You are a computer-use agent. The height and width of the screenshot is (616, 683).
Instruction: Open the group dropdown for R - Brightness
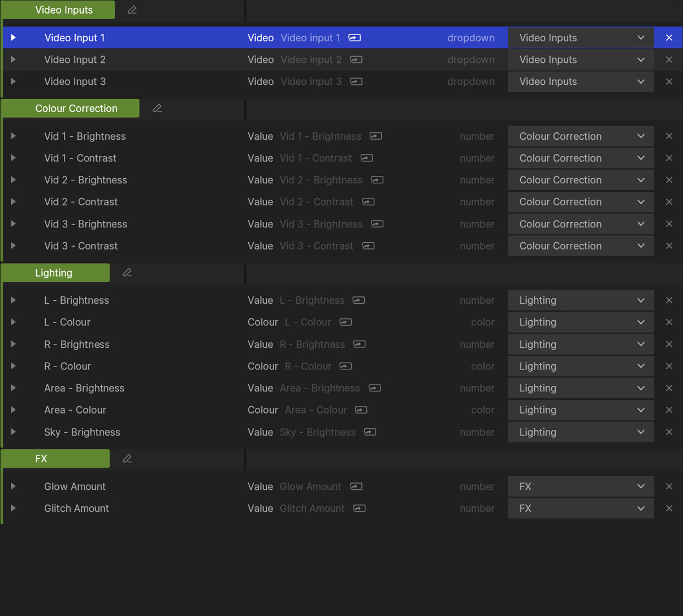(x=581, y=344)
